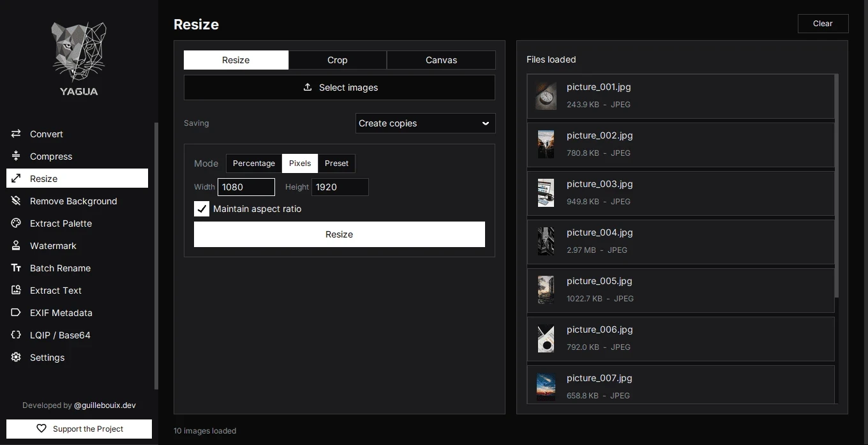
Task: Open the EXIF Metadata section
Action: [x=77, y=313]
